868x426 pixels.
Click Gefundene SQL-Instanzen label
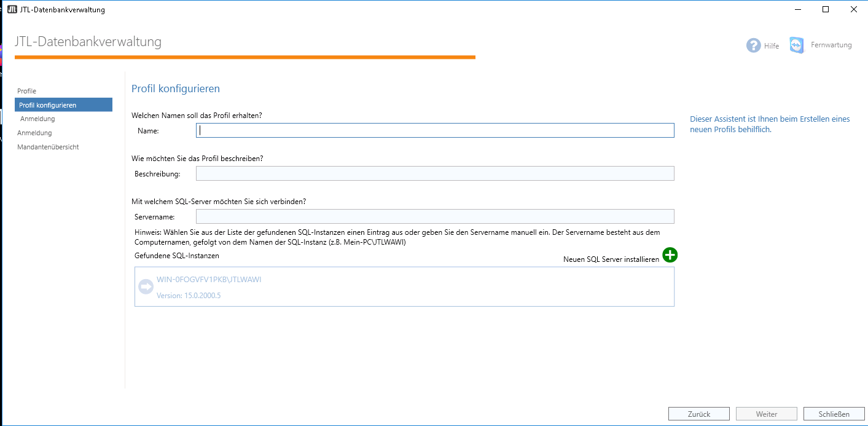(x=177, y=256)
